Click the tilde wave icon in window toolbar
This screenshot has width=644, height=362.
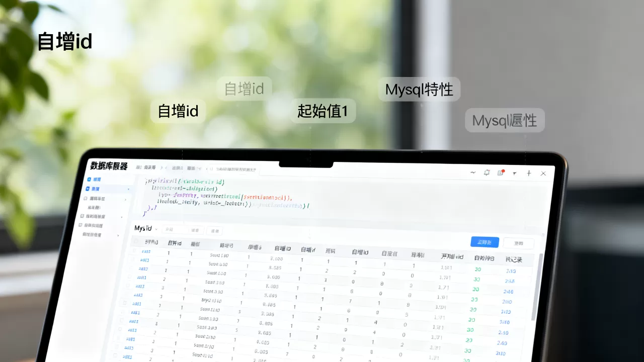pos(473,172)
